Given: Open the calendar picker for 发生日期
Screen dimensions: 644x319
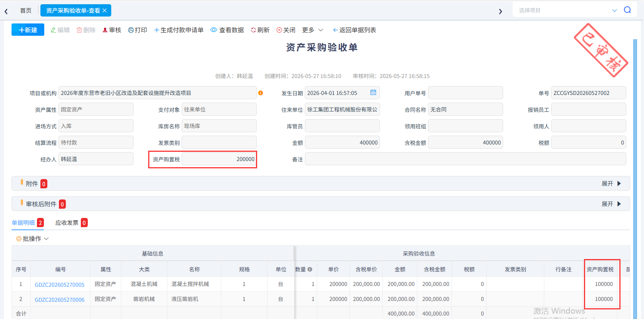Looking at the screenshot, I should click(373, 93).
